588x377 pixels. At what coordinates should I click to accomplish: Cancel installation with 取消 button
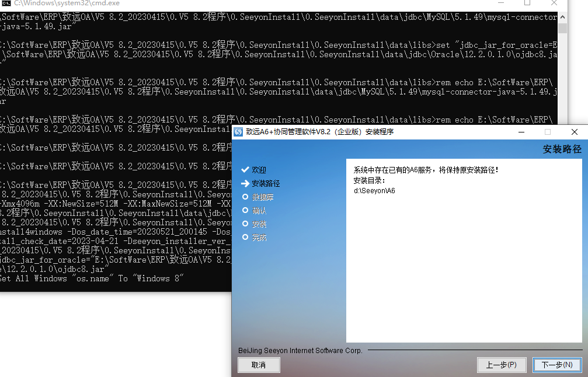tap(259, 365)
